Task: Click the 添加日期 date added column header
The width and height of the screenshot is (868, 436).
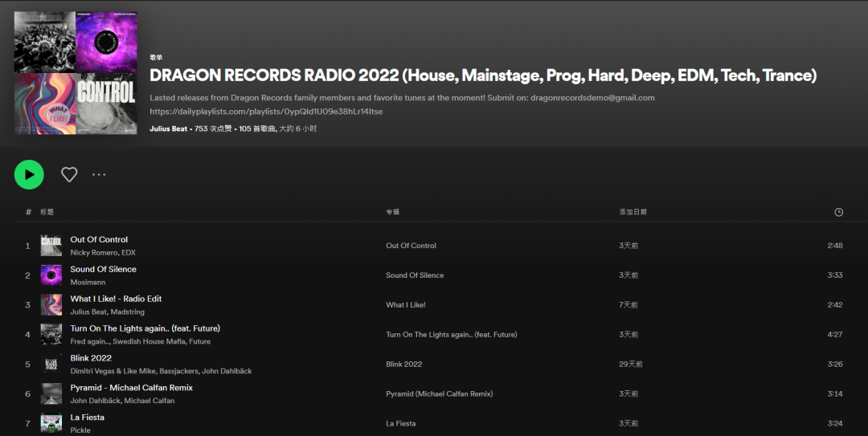Action: point(633,212)
